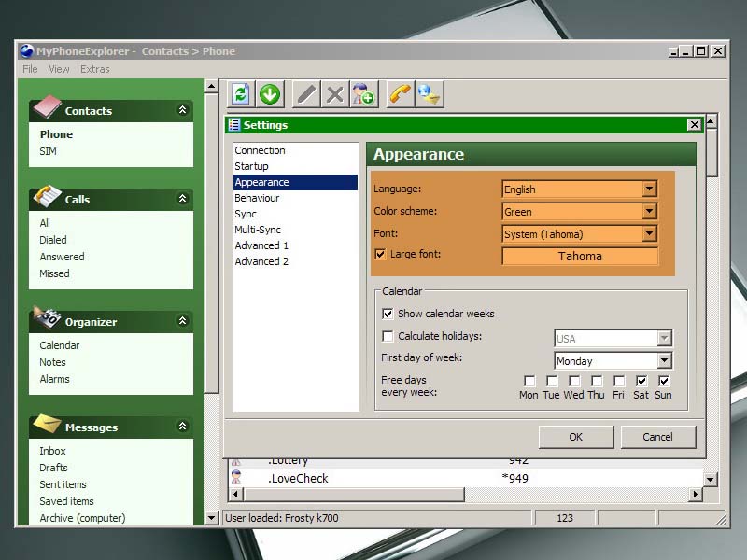The image size is (747, 560).
Task: Click the Organizer calendar panel icon
Action: [48, 317]
